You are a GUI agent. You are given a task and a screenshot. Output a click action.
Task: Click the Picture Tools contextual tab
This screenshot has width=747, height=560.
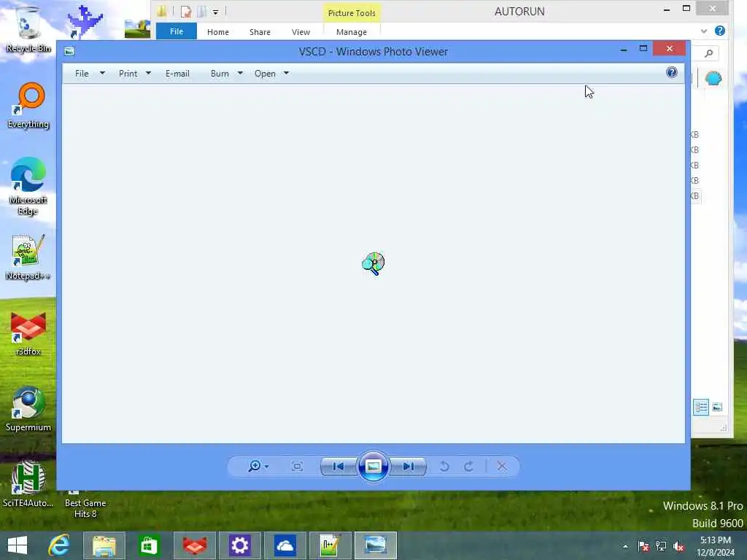(x=352, y=13)
